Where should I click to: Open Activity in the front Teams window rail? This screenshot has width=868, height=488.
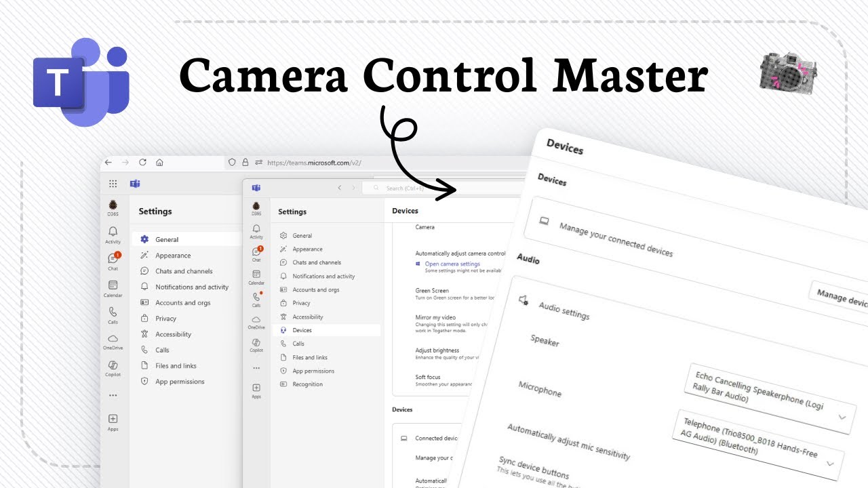point(256,231)
